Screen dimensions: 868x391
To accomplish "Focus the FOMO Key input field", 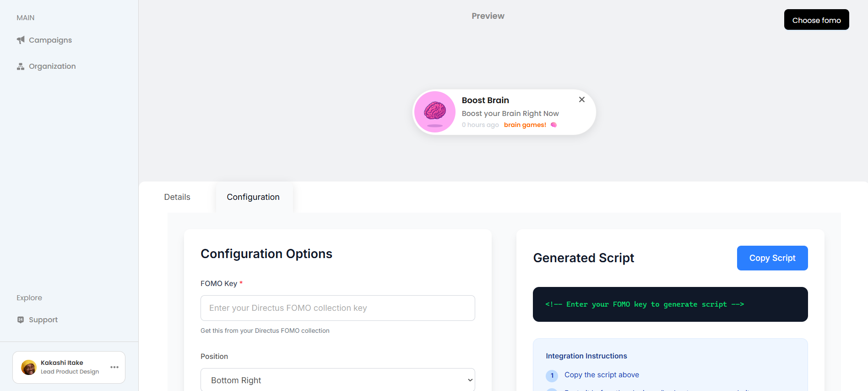I will (x=337, y=308).
